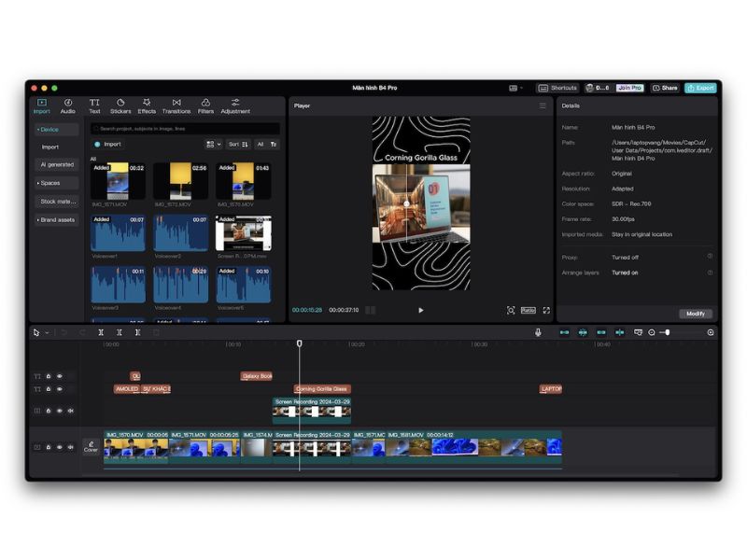Screen dimensions: 747x560
Task: Click the focus-frame snapshot icon in player
Action: [511, 310]
